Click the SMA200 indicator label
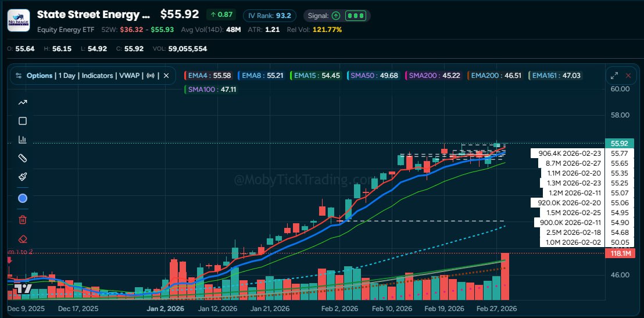644x318 pixels. coord(434,76)
